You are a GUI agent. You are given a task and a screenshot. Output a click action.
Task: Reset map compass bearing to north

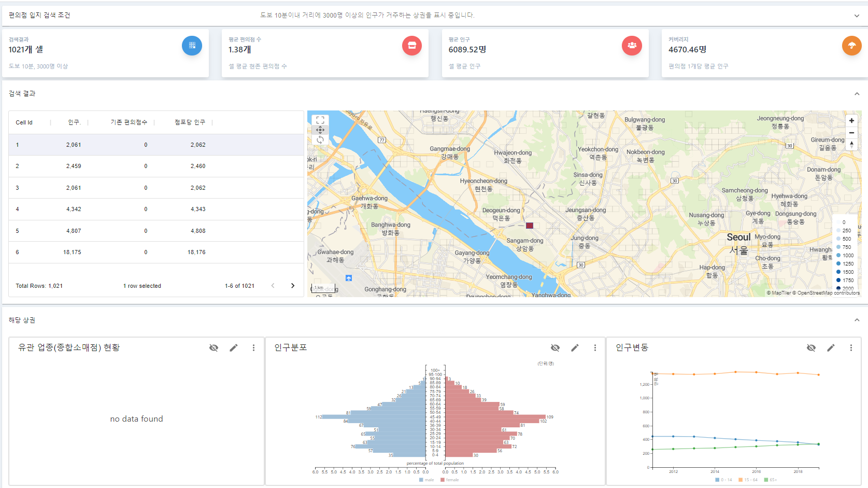tap(851, 144)
